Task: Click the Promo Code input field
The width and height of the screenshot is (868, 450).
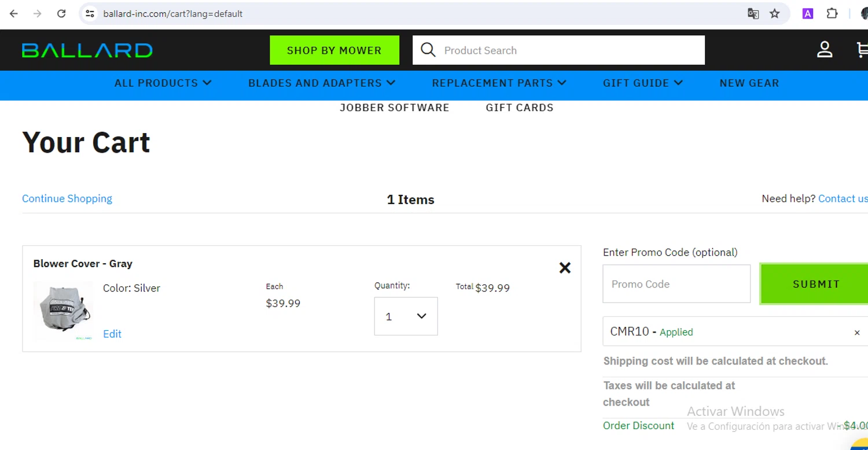Action: pos(676,284)
